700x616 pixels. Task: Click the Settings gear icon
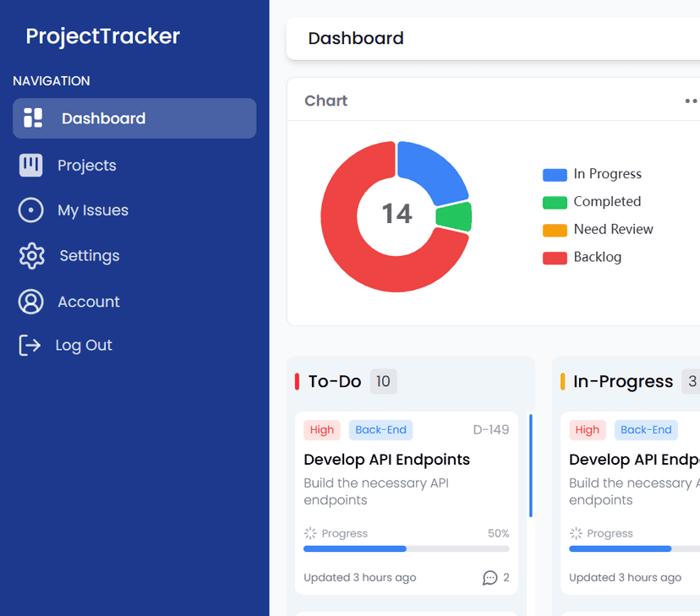[x=31, y=256]
